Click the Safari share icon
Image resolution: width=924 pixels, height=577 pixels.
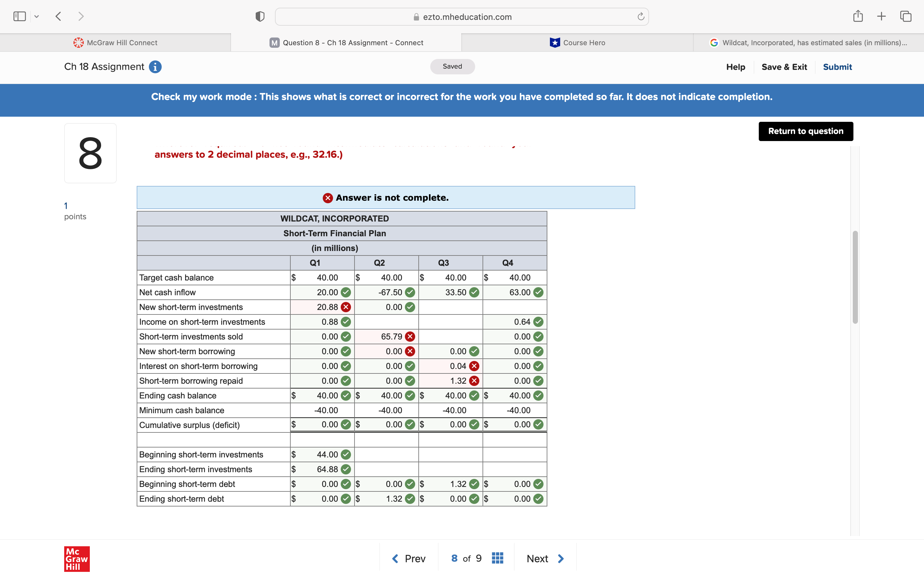[x=858, y=16]
